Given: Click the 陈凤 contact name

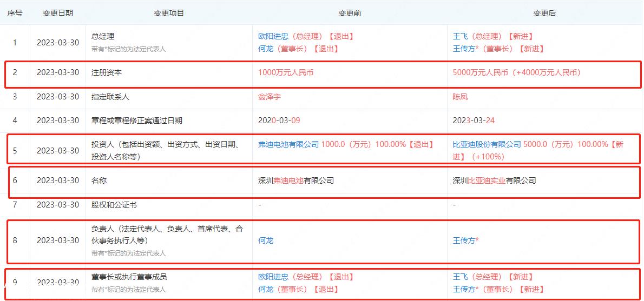Looking at the screenshot, I should pyautogui.click(x=461, y=97).
